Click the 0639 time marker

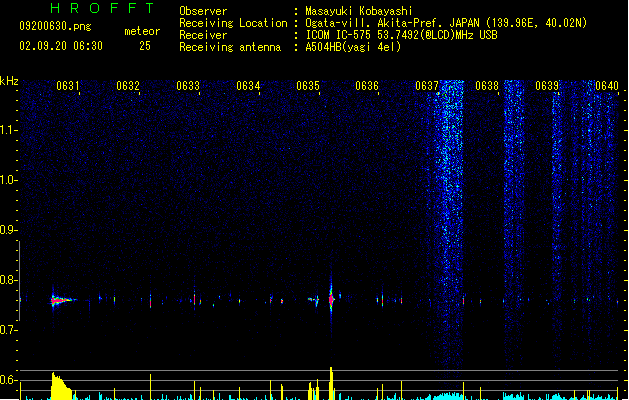click(x=547, y=86)
